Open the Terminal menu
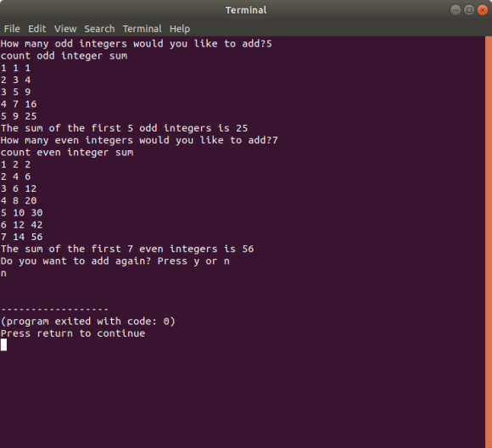 tap(143, 29)
